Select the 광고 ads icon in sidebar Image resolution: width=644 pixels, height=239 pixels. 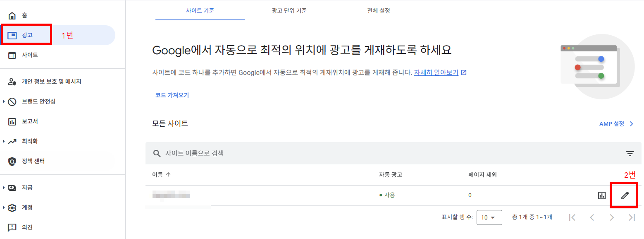(12, 35)
